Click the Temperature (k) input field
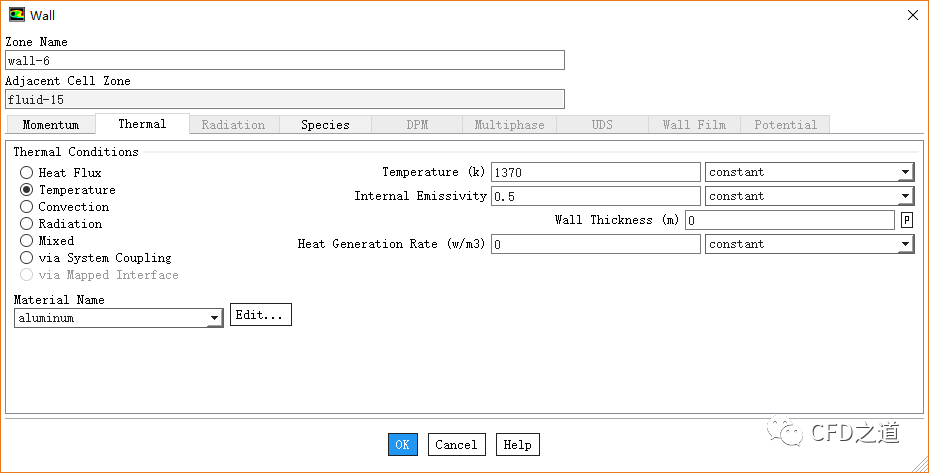The width and height of the screenshot is (929, 473). click(x=595, y=172)
